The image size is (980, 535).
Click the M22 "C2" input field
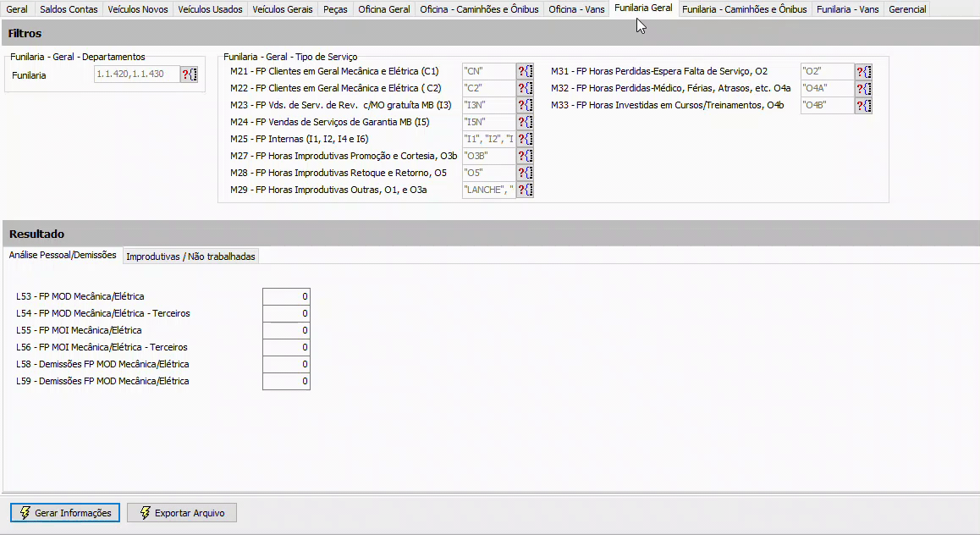pos(489,88)
